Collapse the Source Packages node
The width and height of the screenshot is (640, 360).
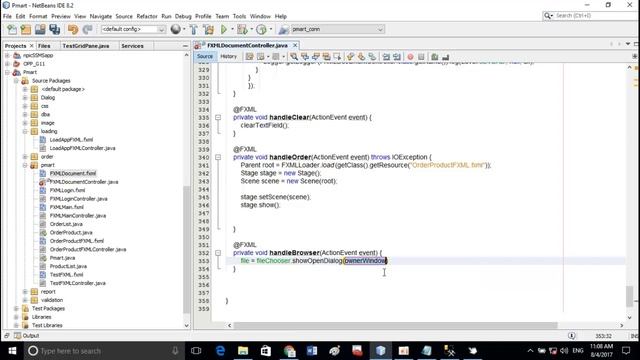(x=16, y=81)
